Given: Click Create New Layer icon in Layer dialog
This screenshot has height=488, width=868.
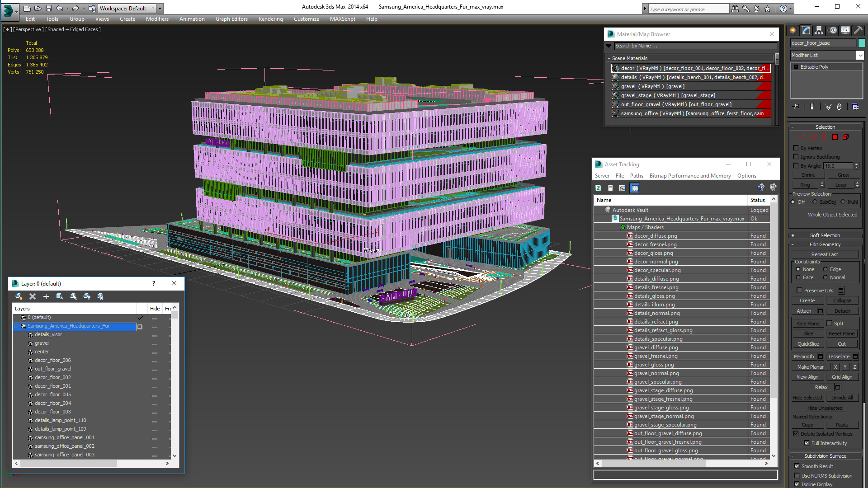Looking at the screenshot, I should [x=19, y=296].
